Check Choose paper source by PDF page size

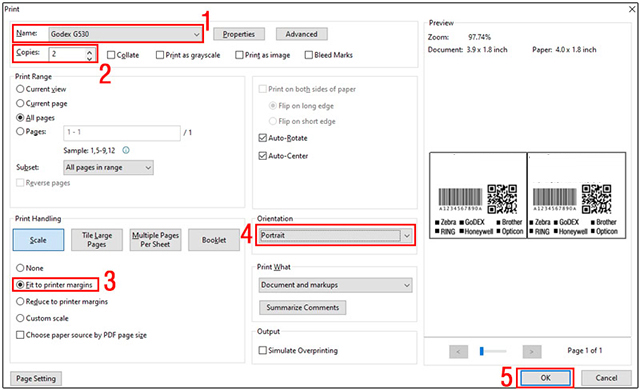(20, 335)
